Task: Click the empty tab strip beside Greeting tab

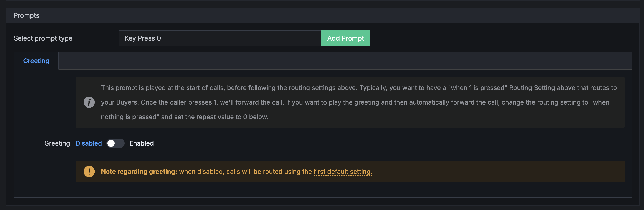Action: [x=345, y=61]
